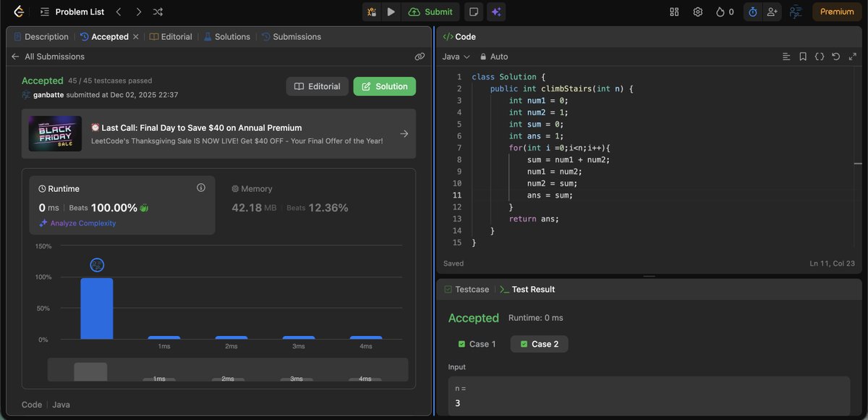Click the debugger icon beside Run
The image size is (868, 420).
(x=371, y=12)
